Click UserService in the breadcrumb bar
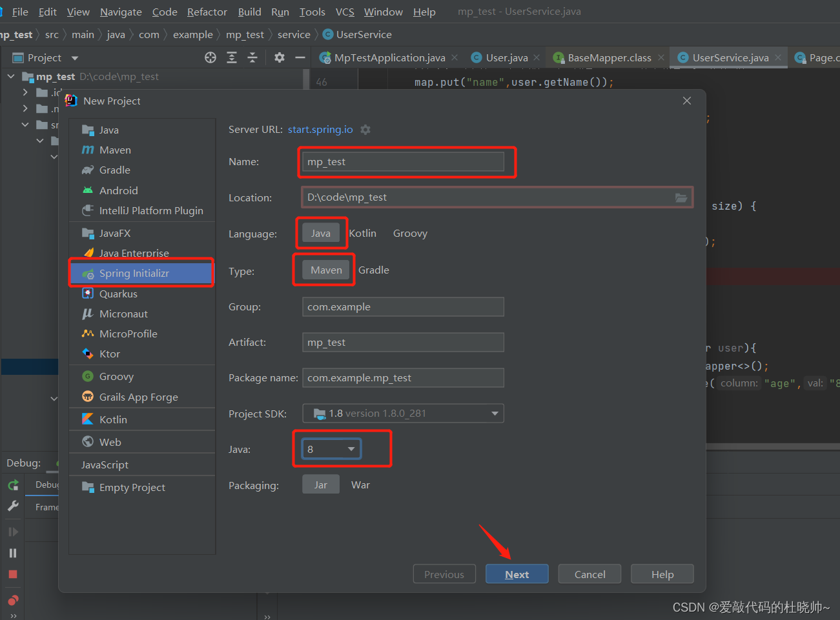Image resolution: width=840 pixels, height=620 pixels. [x=357, y=34]
